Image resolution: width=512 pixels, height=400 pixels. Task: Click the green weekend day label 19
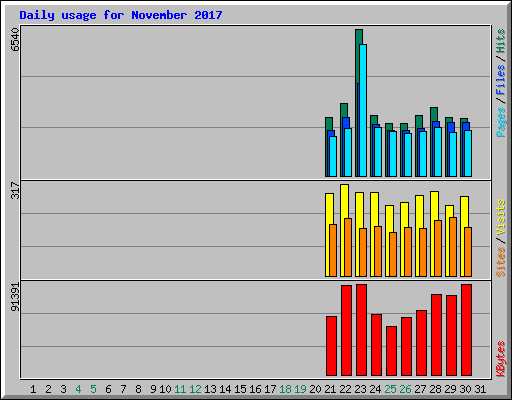pyautogui.click(x=300, y=389)
